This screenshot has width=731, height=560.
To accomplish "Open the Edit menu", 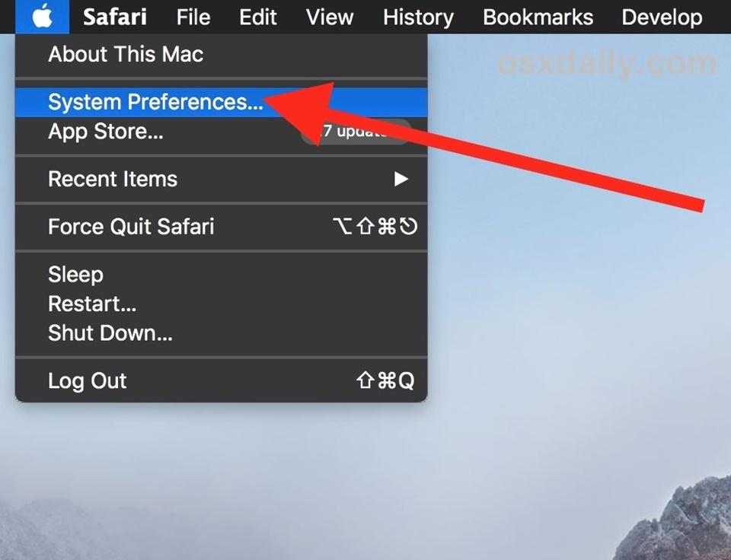I will [x=258, y=17].
